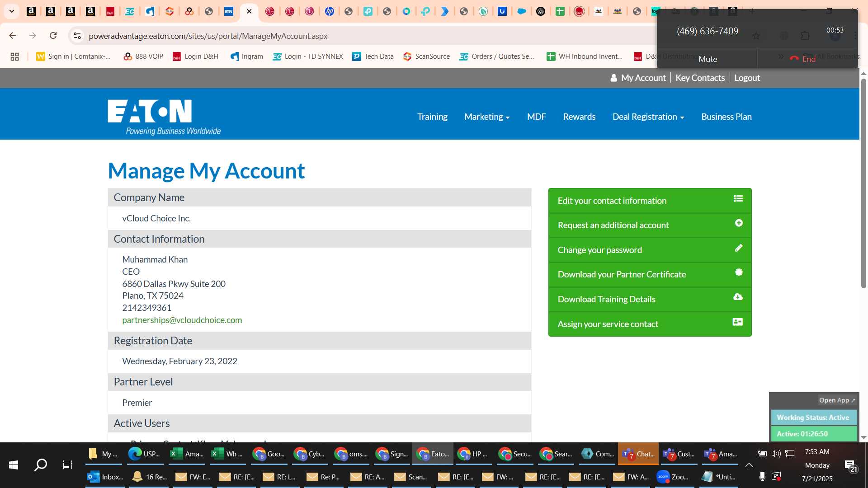Image resolution: width=868 pixels, height=488 pixels.
Task: Click the list icon beside Edit contact information
Action: click(x=738, y=198)
